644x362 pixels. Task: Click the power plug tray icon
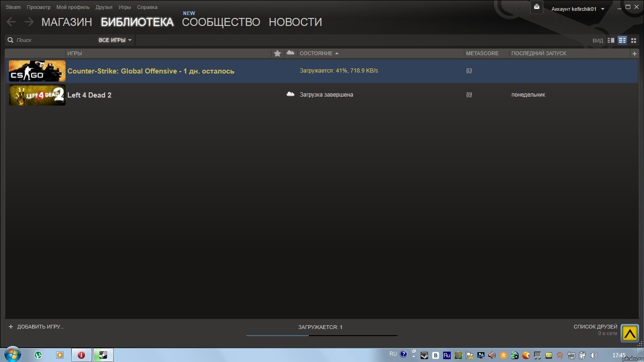pos(583,355)
